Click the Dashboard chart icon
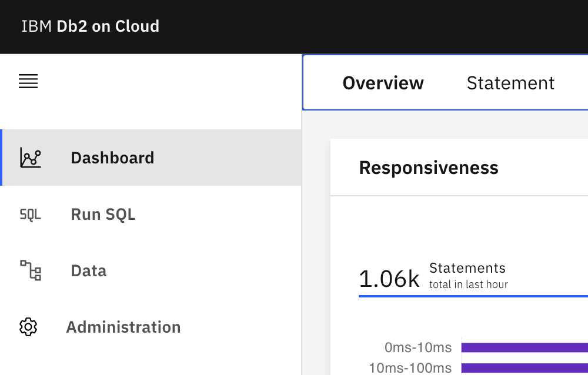The width and height of the screenshot is (588, 375). 31,158
